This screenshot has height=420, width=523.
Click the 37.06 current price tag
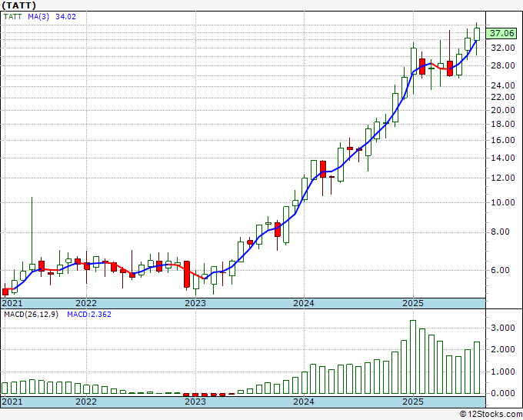click(502, 33)
